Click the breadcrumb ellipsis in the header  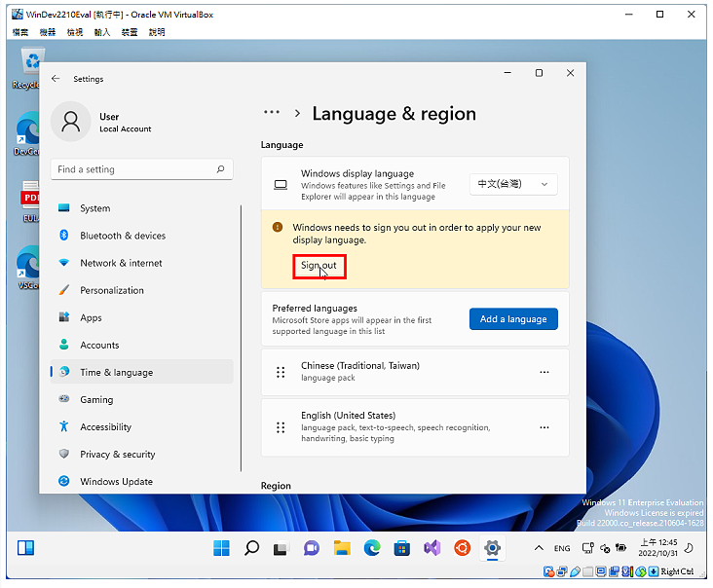272,112
